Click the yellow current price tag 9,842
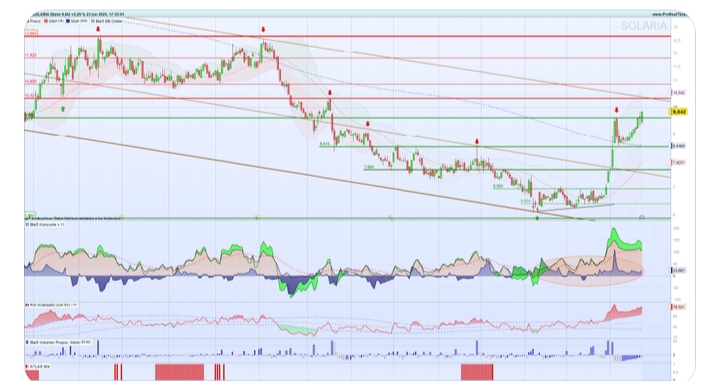The height and width of the screenshot is (381, 720). pos(679,112)
